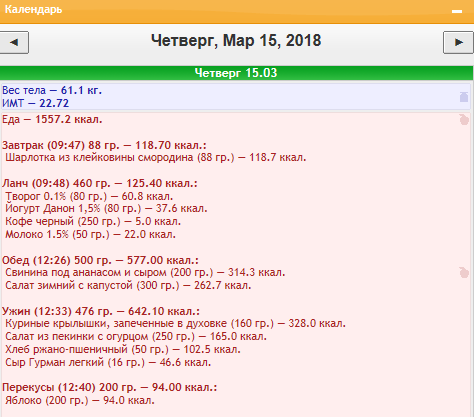Click the scale icon in the body weight row
The image size is (474, 417).
[464, 97]
